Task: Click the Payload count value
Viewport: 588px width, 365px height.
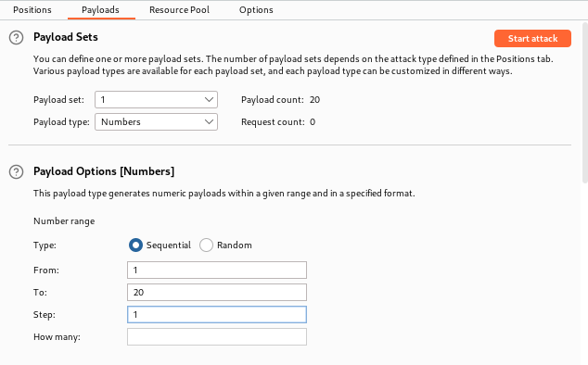Action: 314,100
